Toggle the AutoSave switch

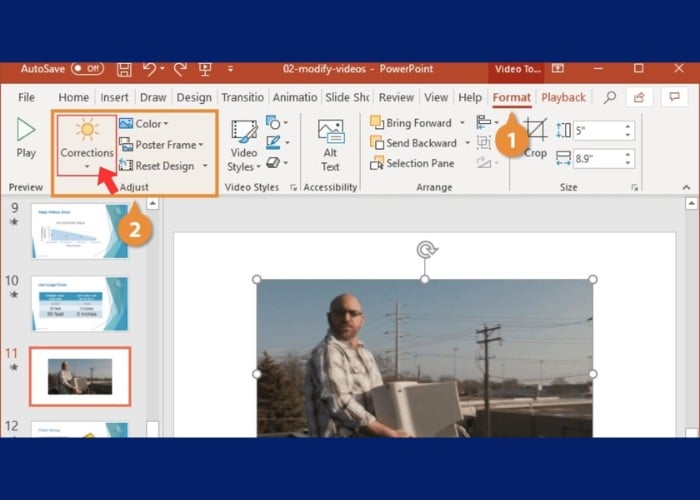pyautogui.click(x=87, y=69)
